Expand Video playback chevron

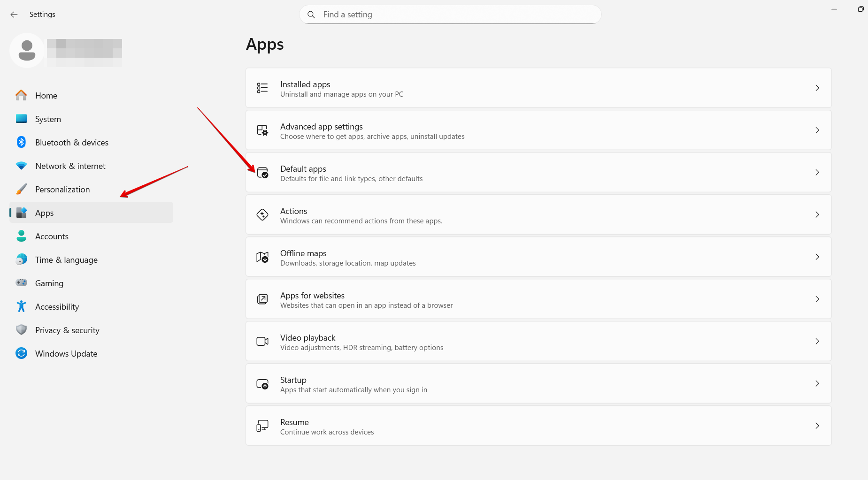(x=817, y=341)
